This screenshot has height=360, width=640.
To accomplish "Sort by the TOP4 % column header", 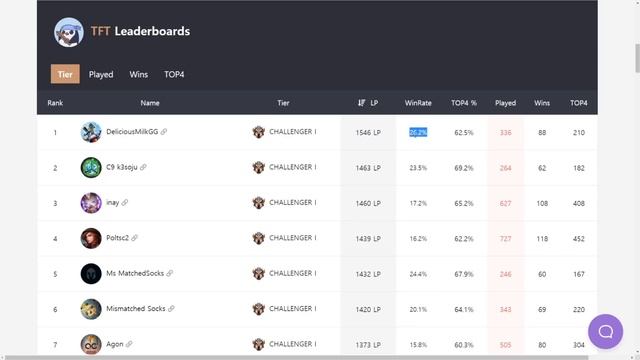I will pos(464,103).
